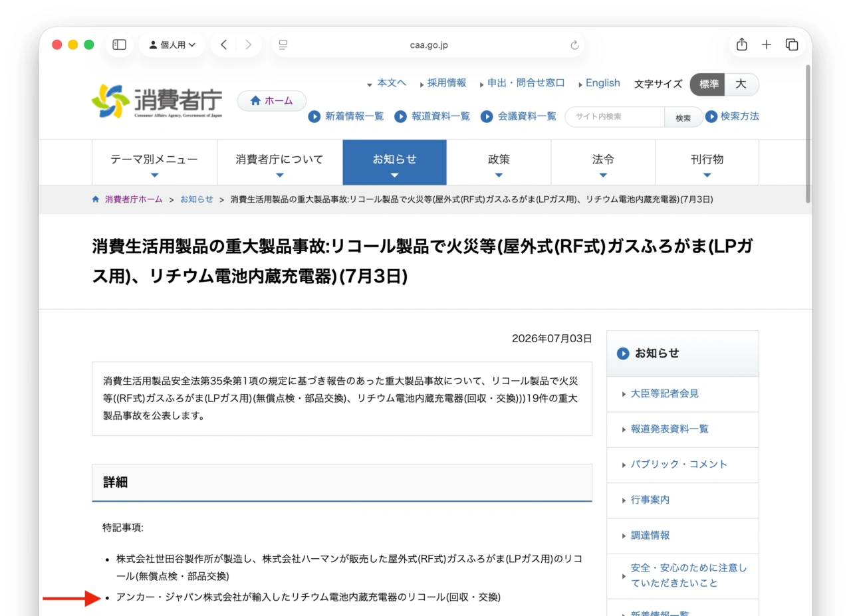Click the page reader icon in the address bar
Image resolution: width=851 pixels, height=616 pixels.
(283, 45)
